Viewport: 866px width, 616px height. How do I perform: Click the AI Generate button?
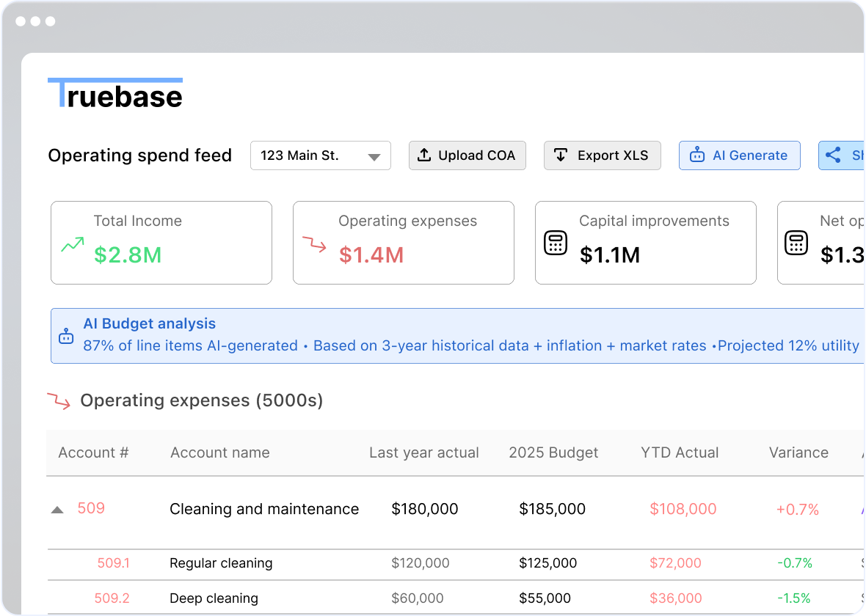739,155
